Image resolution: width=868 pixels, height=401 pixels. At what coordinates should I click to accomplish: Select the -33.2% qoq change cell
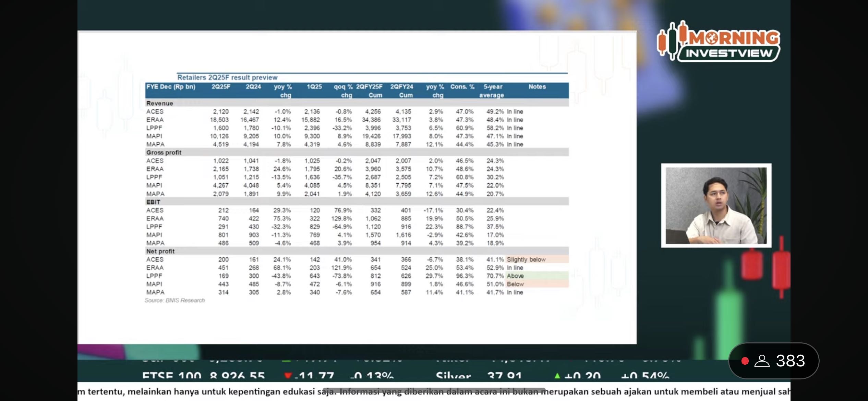coord(342,128)
